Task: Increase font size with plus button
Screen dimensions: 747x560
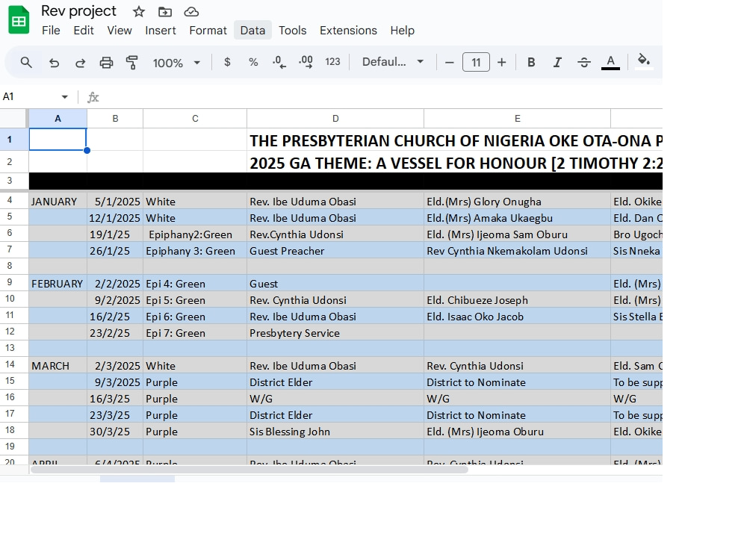Action: [502, 63]
